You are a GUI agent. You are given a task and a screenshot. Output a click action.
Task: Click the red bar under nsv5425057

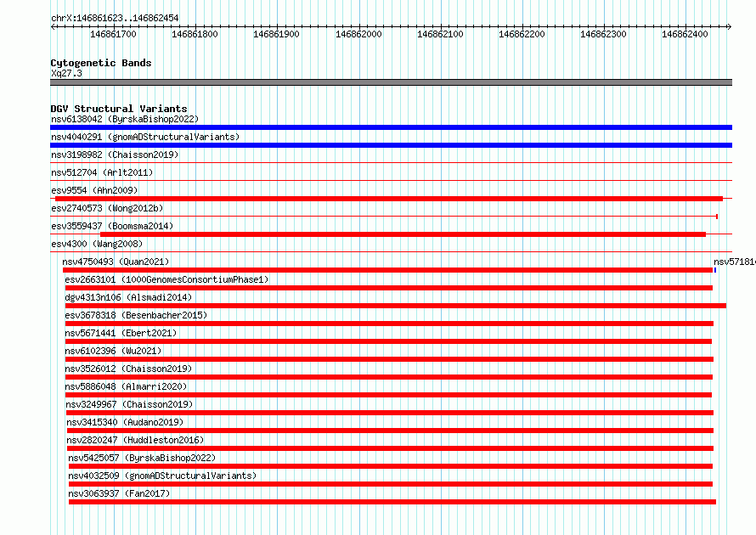click(391, 466)
